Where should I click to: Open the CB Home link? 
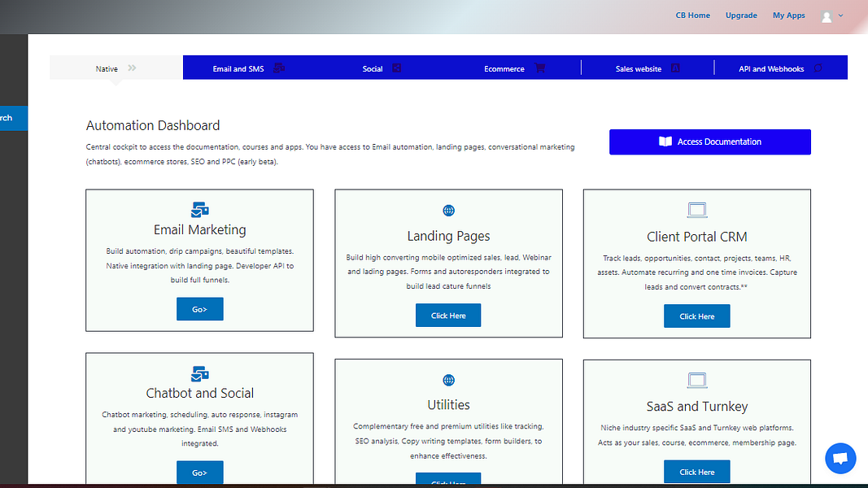[x=692, y=15]
